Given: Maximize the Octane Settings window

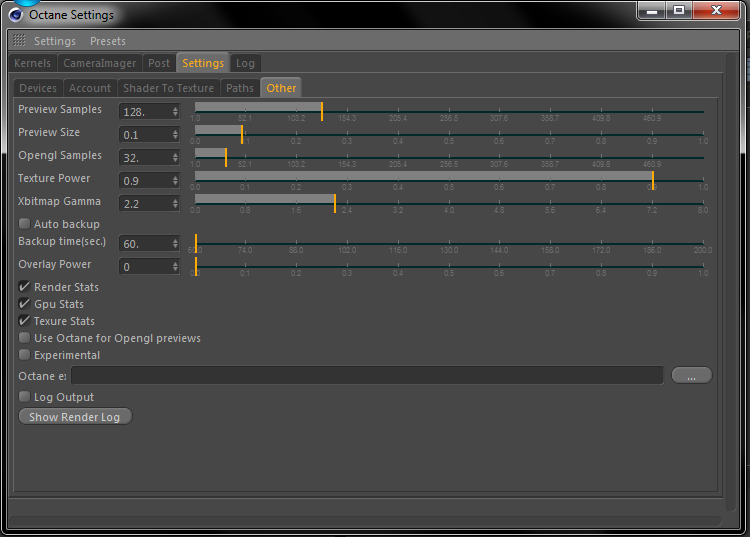Looking at the screenshot, I should [x=679, y=11].
